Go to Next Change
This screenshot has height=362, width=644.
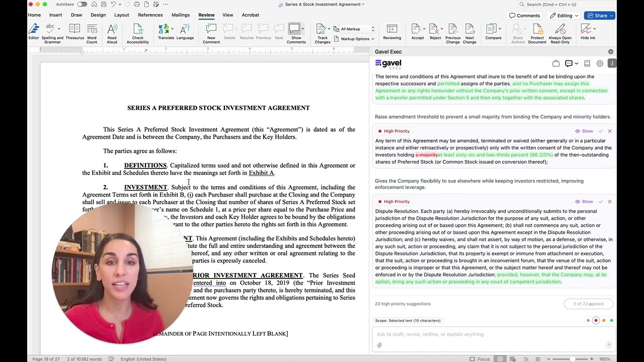[469, 33]
